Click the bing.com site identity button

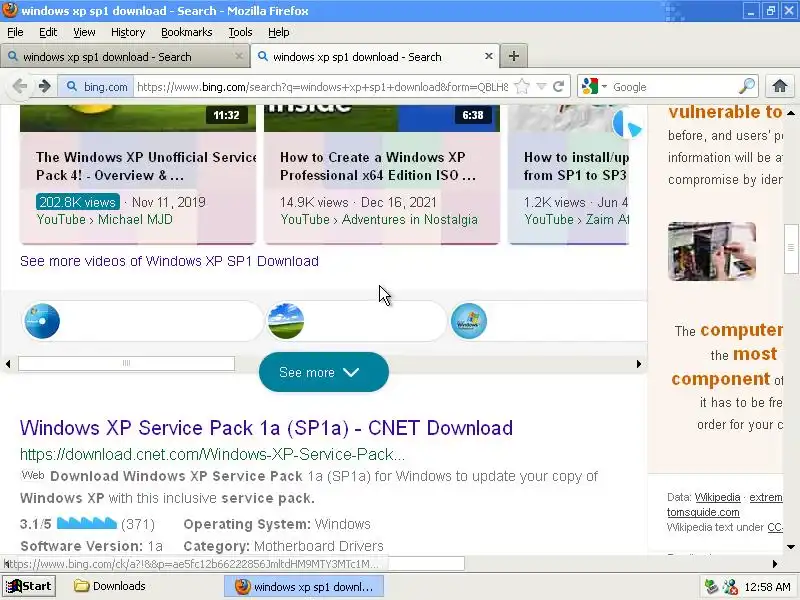pos(96,86)
